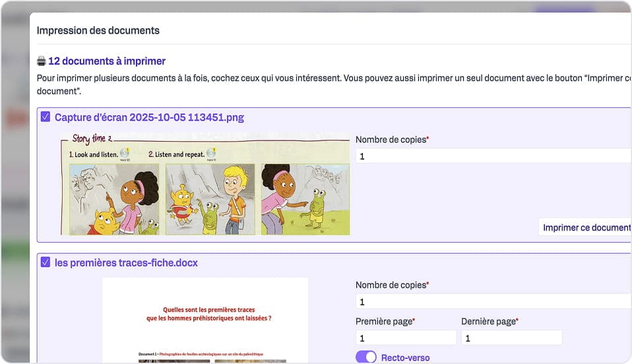Viewport: 632px width, 364px height.
Task: Click the Impression des documents dialog title
Action: coord(98,30)
